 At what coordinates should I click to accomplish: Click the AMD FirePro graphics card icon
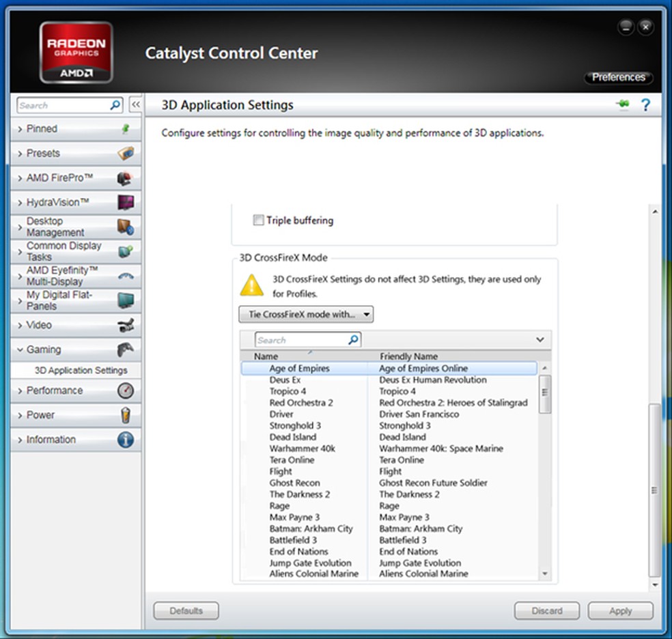124,177
